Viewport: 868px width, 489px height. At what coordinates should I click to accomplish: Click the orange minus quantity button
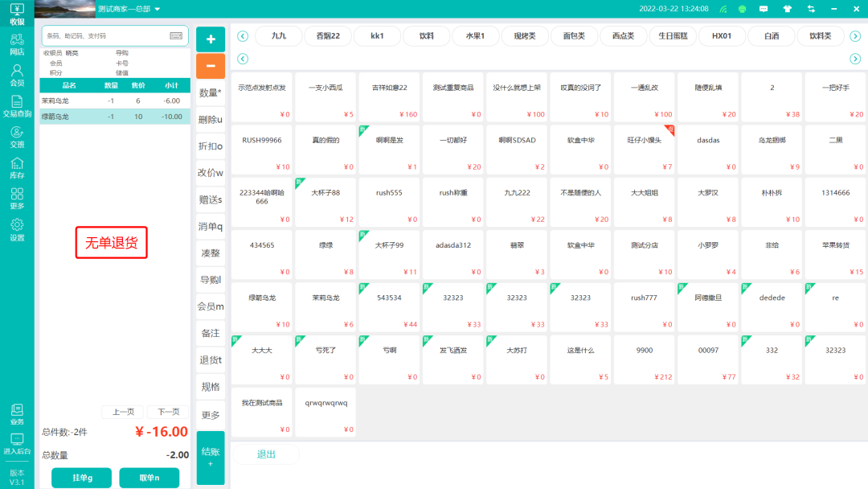(211, 66)
